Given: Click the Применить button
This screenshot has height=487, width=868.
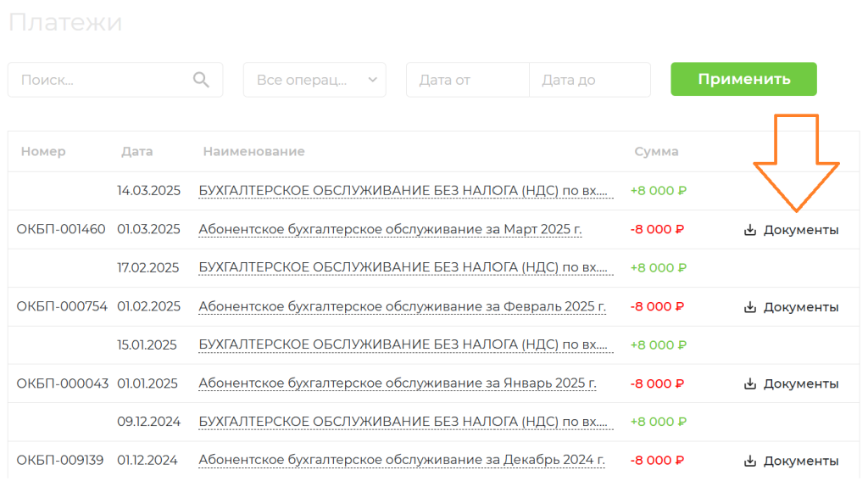Looking at the screenshot, I should coord(743,79).
